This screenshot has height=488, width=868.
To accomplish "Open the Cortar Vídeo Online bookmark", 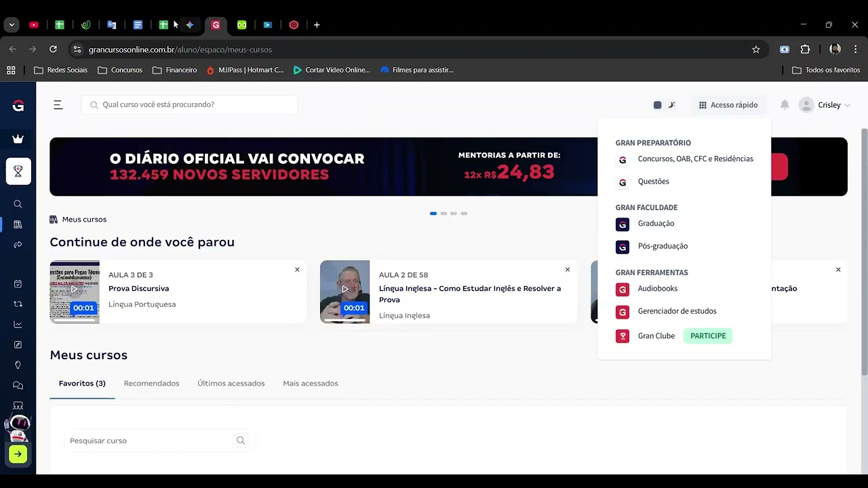I will pos(332,70).
